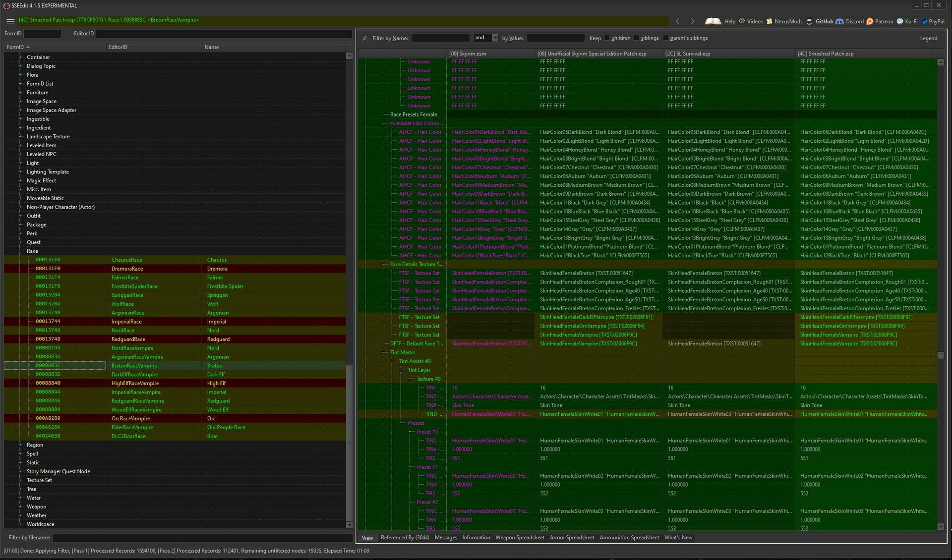Open the 'and' filter combo box

click(x=485, y=38)
